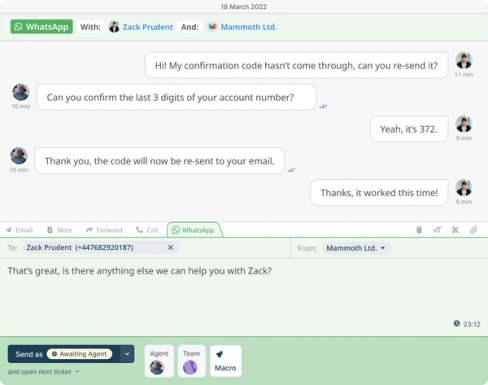This screenshot has height=385, width=488.
Task: Click the green WhatsApp channel badge
Action: 42,27
